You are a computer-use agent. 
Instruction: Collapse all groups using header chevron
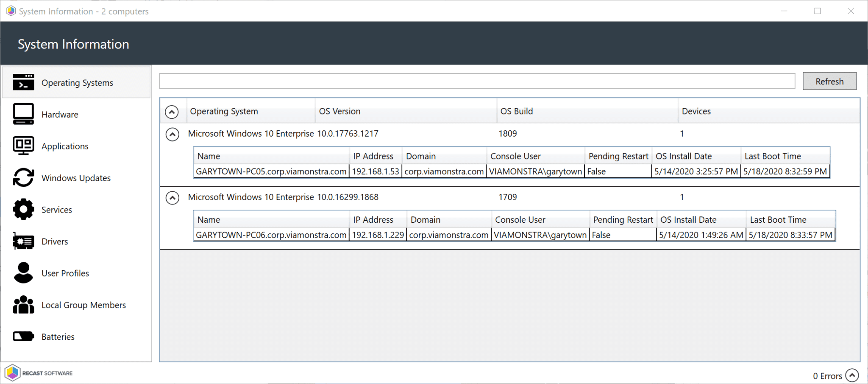(x=172, y=112)
